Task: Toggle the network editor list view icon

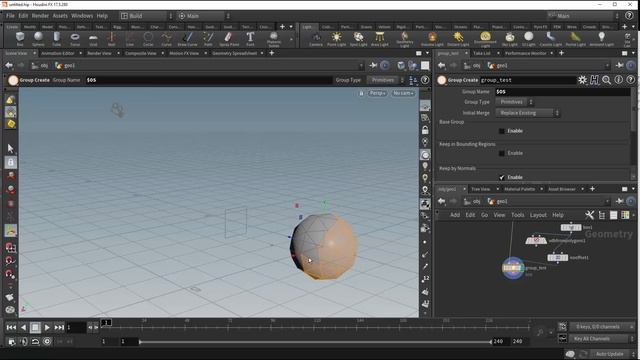Action: 613,215
